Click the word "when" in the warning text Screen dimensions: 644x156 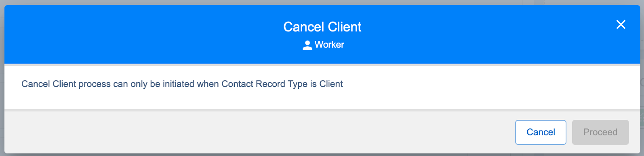[208, 84]
